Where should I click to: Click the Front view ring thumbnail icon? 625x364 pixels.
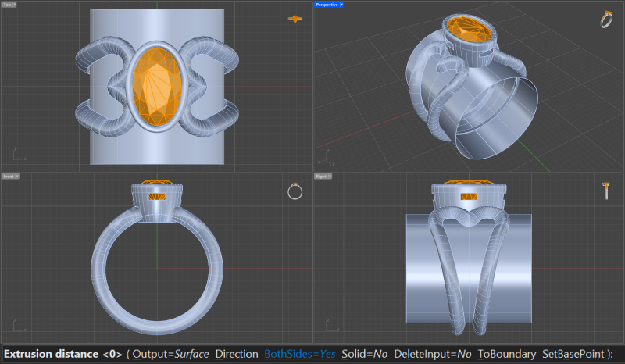tap(295, 191)
